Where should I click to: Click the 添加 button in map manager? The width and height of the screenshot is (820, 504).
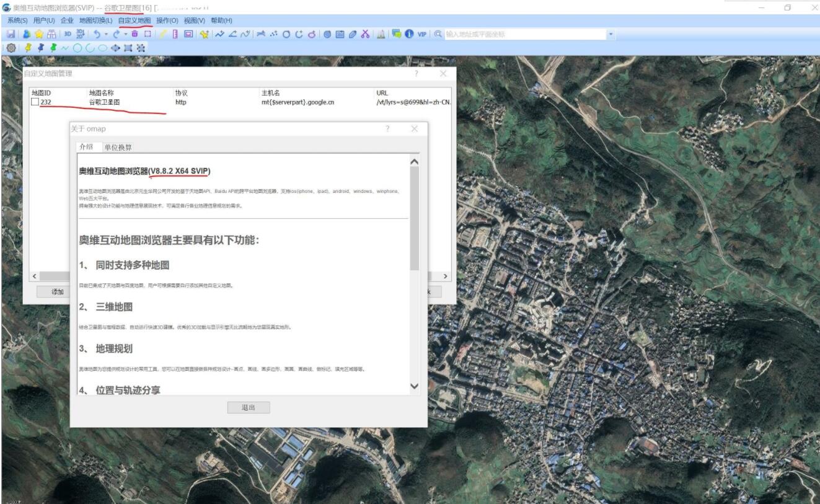pos(54,291)
